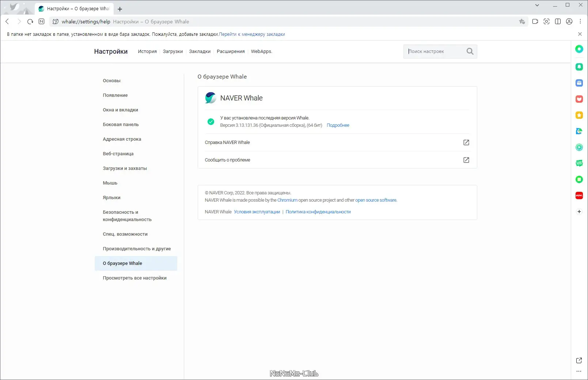Open the NOW. sidebar panel

pos(579,195)
